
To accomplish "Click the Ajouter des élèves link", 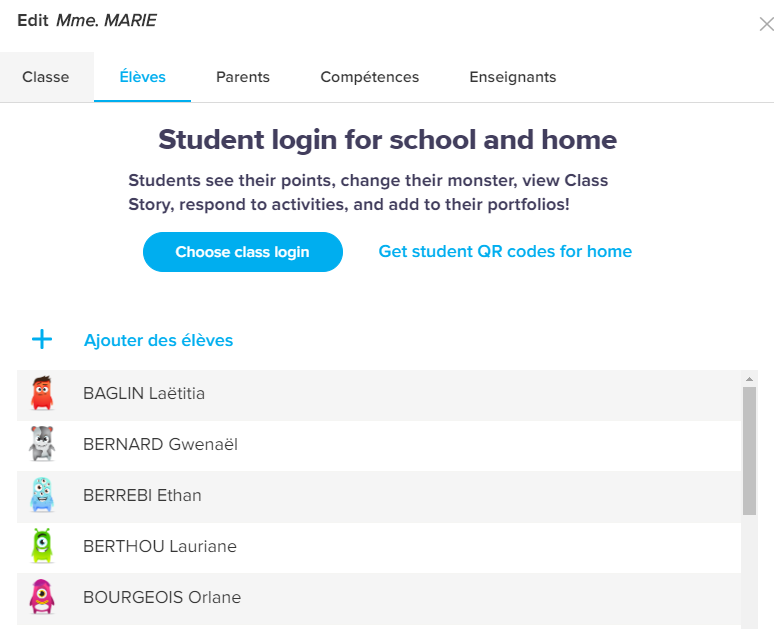I will point(158,340).
